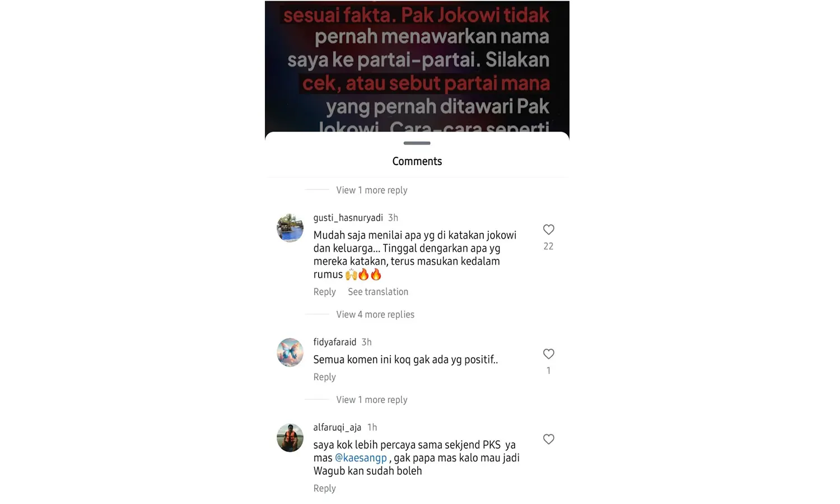
Task: Open alfaruqi_aja username
Action: coord(337,427)
